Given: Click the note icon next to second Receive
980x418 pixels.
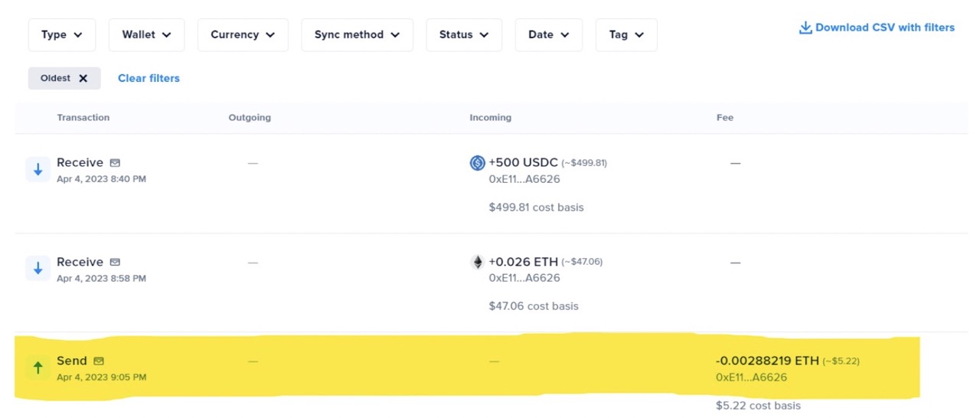Looking at the screenshot, I should click(x=115, y=262).
